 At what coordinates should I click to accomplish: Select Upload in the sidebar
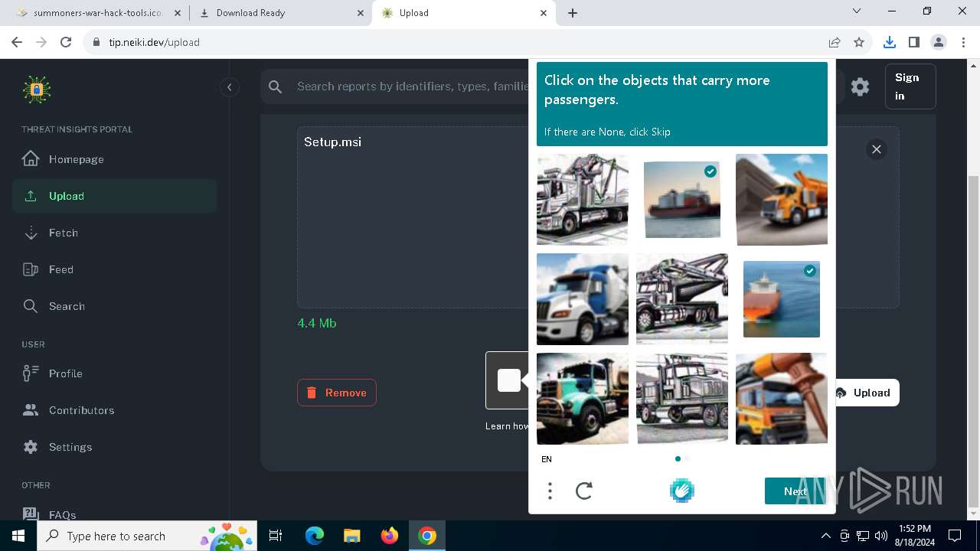coord(114,196)
